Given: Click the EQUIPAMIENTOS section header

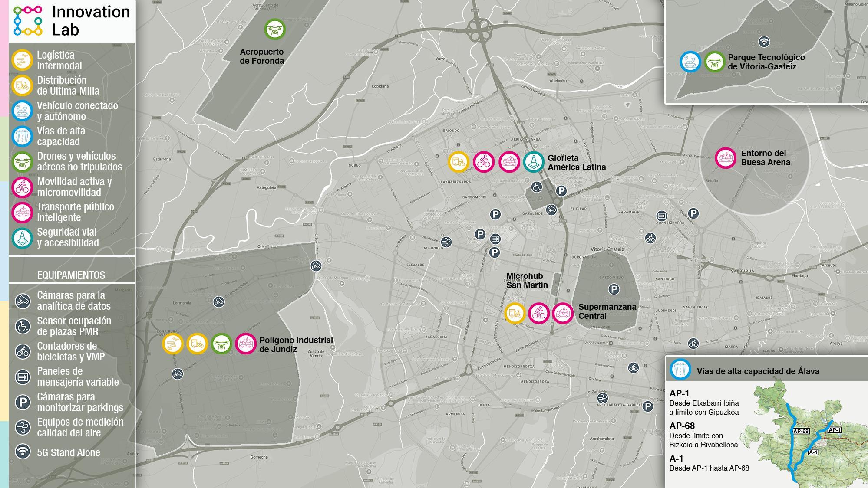Looking at the screenshot, I should pos(71,275).
